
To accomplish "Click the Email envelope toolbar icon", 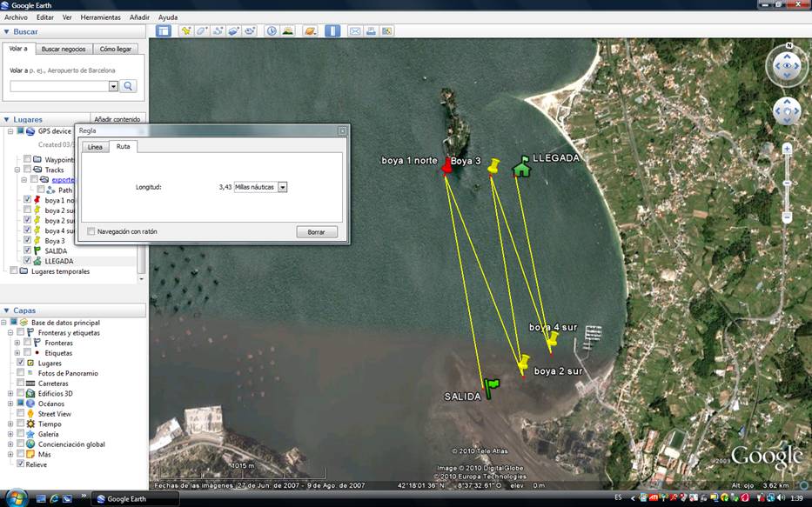I will [355, 31].
